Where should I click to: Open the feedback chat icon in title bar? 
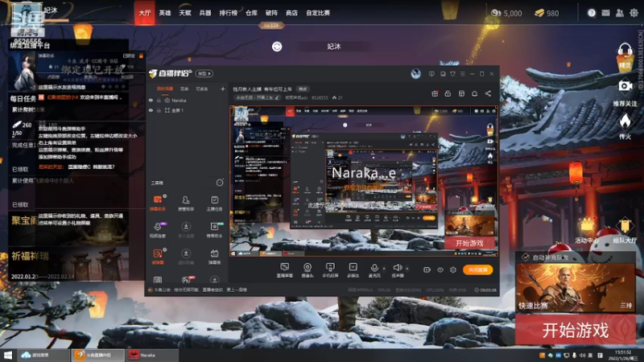click(x=431, y=74)
